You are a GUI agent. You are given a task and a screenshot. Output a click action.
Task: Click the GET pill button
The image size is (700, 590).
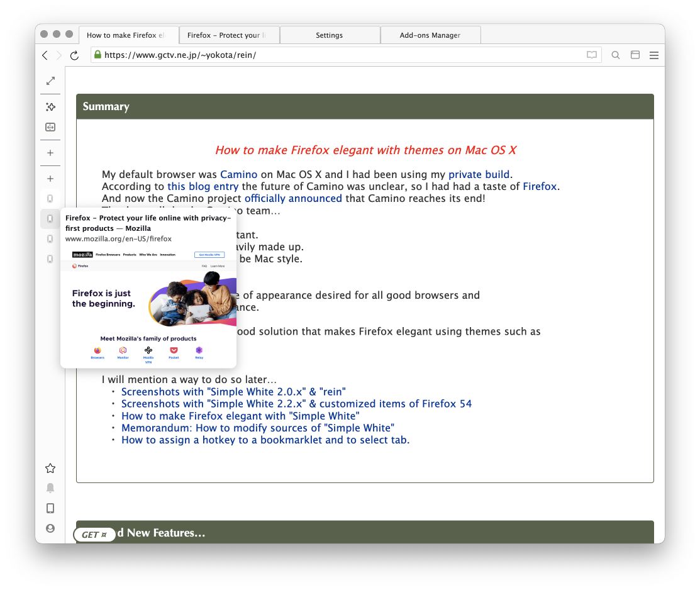tap(94, 535)
